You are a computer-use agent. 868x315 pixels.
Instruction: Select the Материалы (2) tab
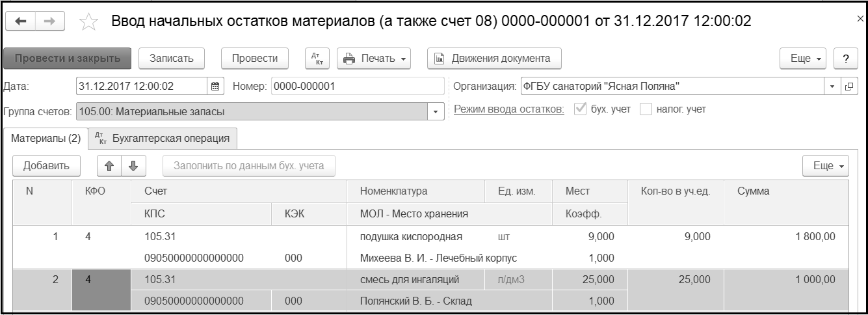[46, 138]
